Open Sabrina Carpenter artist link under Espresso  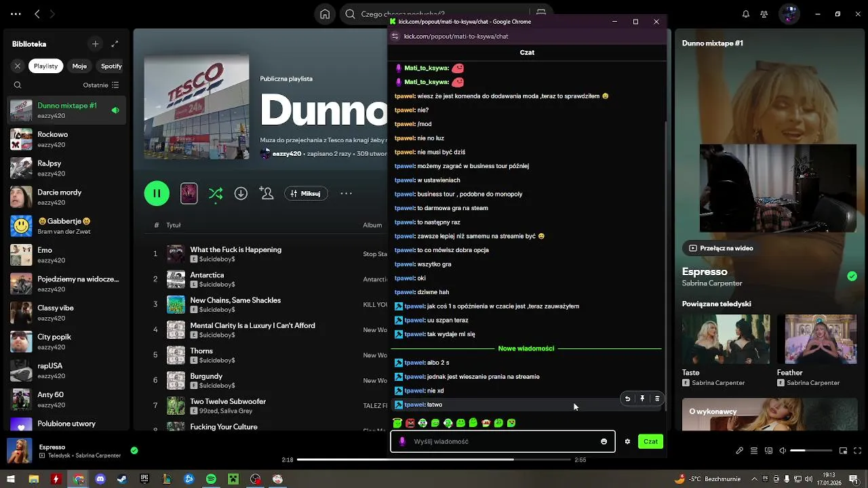(712, 283)
